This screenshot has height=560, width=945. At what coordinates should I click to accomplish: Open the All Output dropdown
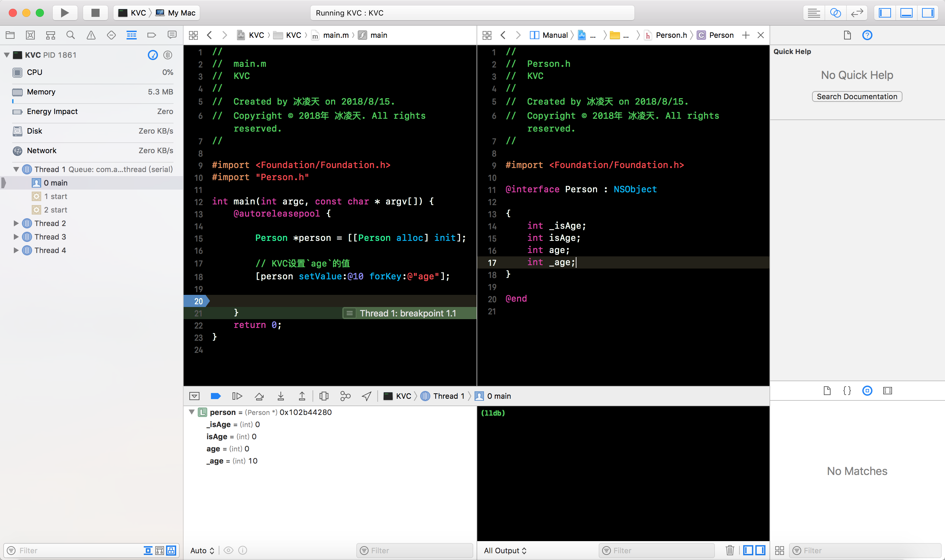coord(505,550)
